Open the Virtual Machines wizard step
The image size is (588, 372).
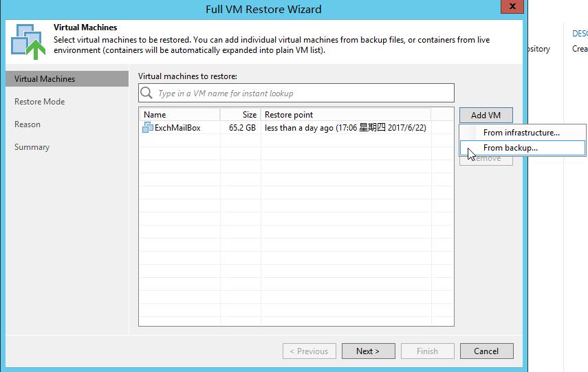click(x=67, y=79)
